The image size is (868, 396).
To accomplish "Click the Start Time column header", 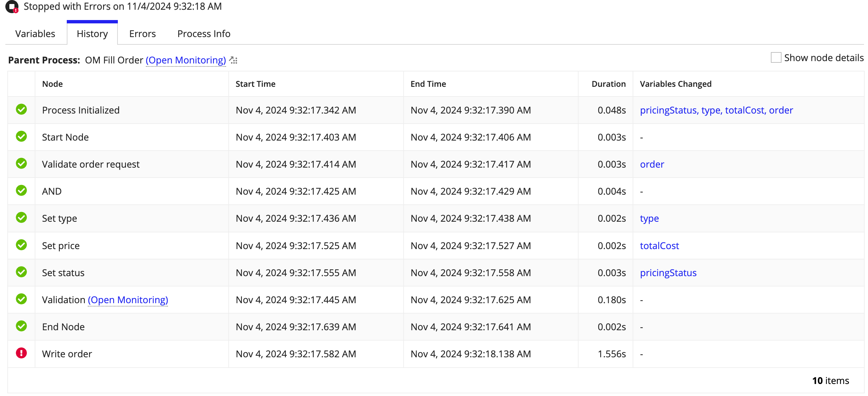I will [x=255, y=84].
